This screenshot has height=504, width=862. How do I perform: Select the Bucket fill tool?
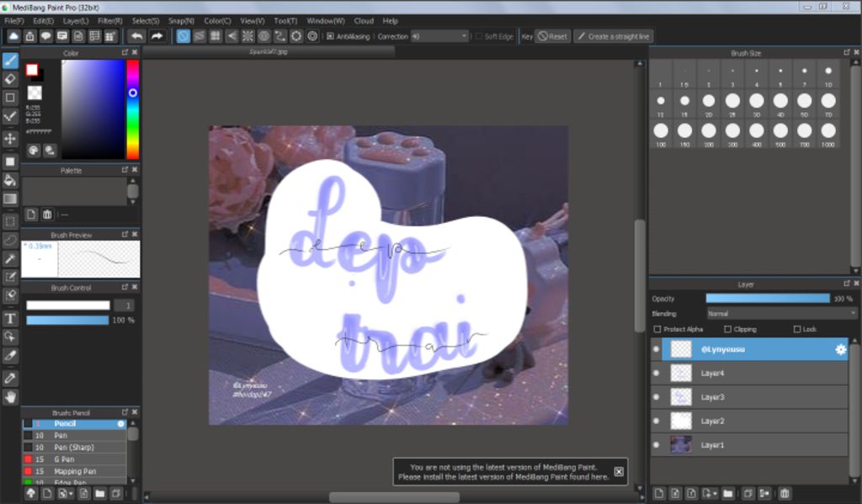(10, 180)
